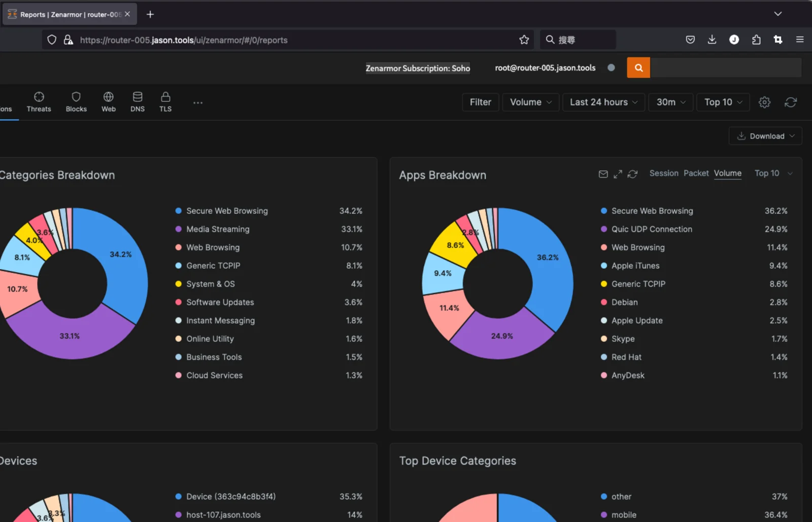Open the Last 24 hours time range dropdown

pyautogui.click(x=604, y=102)
